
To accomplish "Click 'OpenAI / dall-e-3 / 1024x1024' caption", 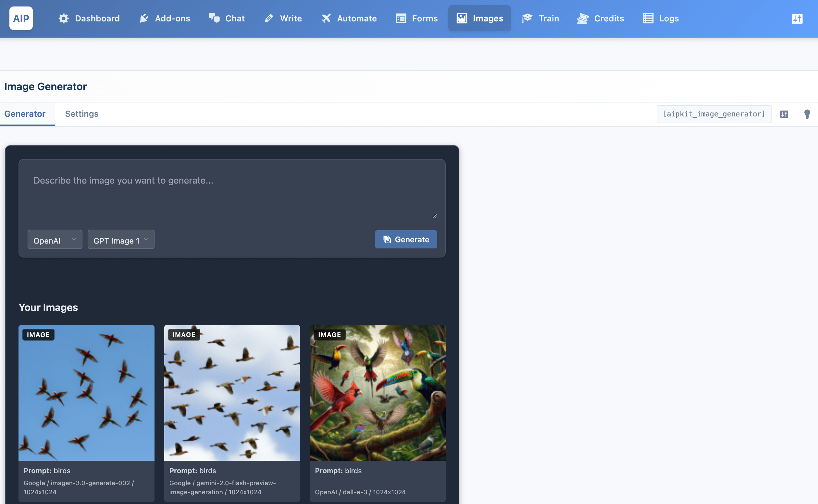I will click(x=360, y=492).
